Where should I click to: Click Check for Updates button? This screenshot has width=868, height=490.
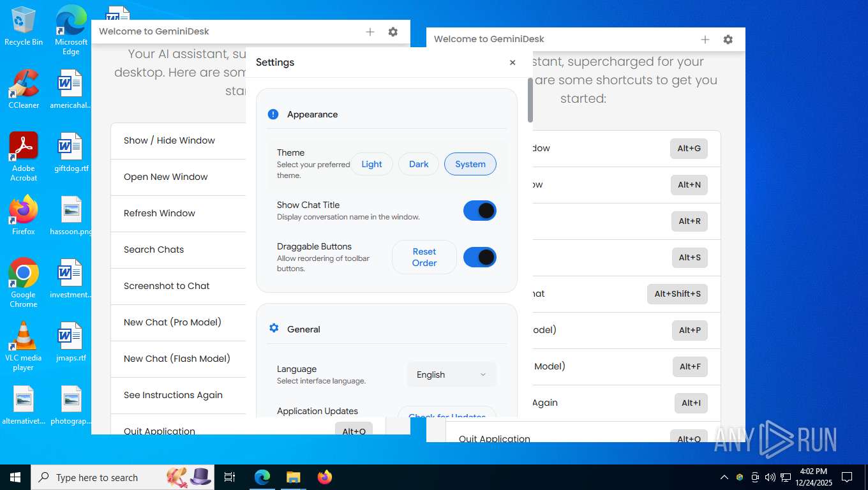click(447, 412)
